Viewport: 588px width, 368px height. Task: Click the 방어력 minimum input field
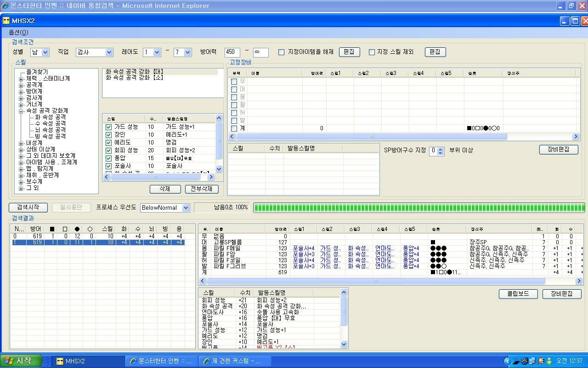(x=232, y=52)
